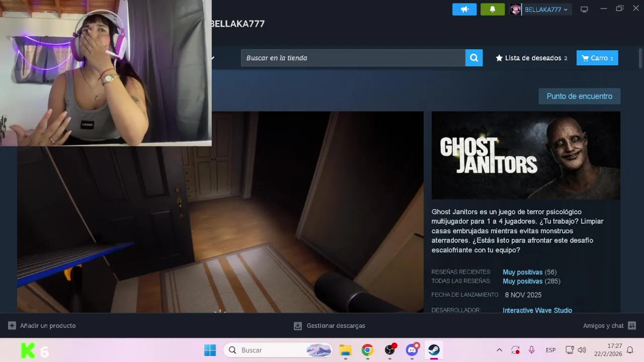Open the clock showing 17:27
Screen dimensions: 644x362
click(x=608, y=350)
